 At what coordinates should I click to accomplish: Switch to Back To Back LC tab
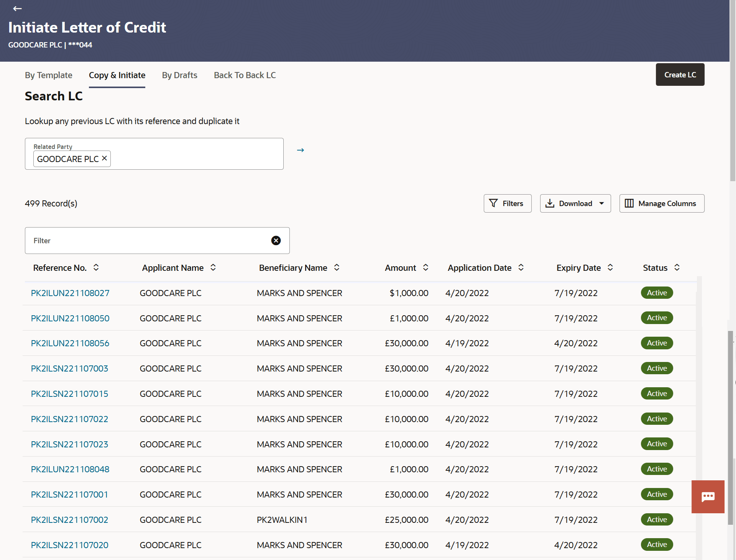245,75
